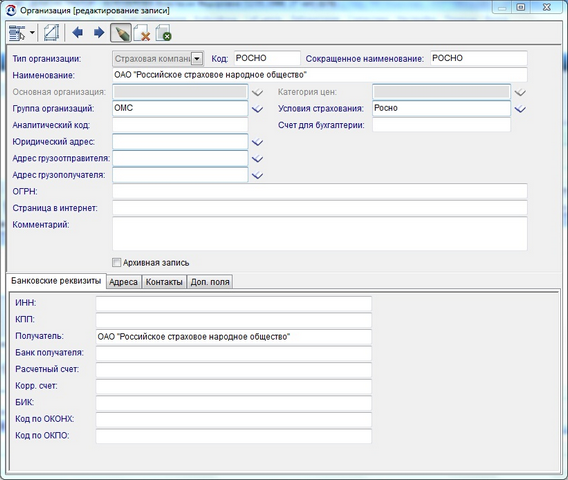Switch to Банковские реквизиты tab
The image size is (568, 480).
(56, 281)
